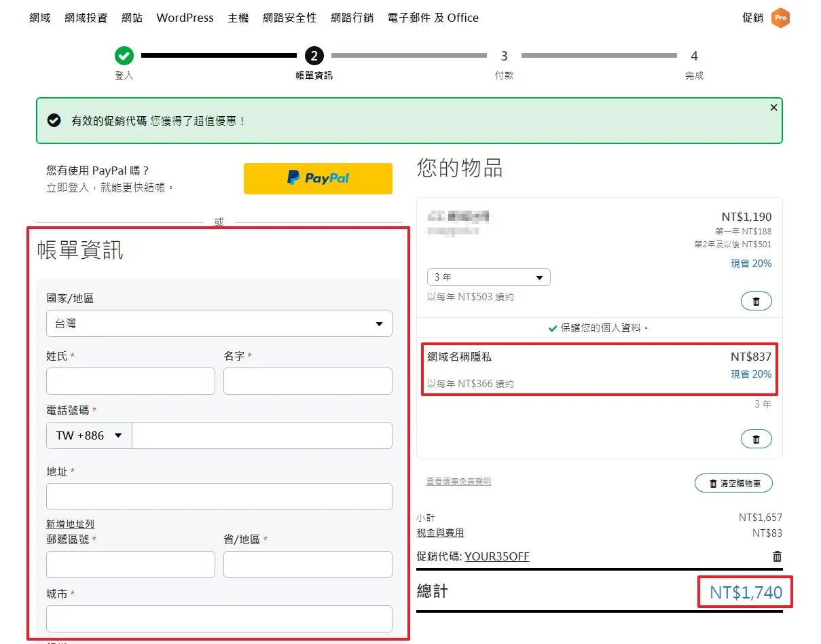
Task: Focus the 城市 input field
Action: coord(219,619)
